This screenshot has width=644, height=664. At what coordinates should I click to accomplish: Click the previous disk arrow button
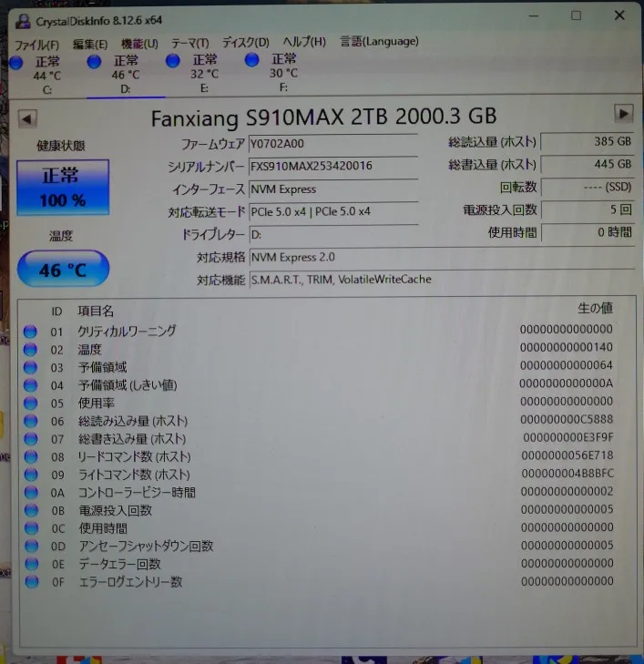click(x=27, y=119)
